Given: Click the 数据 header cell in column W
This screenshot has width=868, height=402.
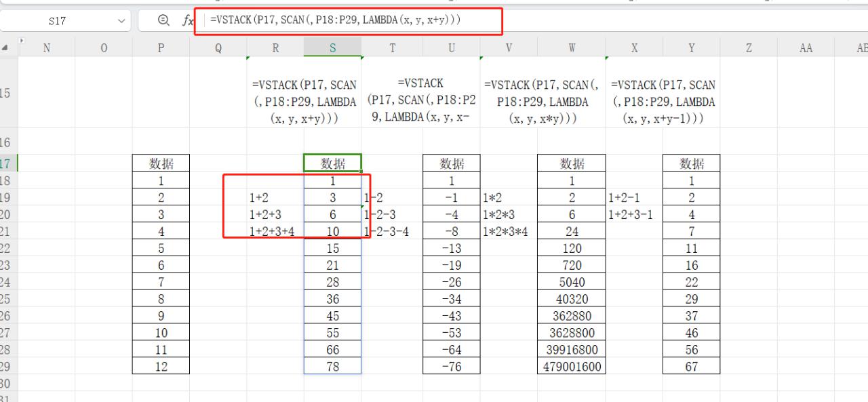Looking at the screenshot, I should [x=572, y=163].
